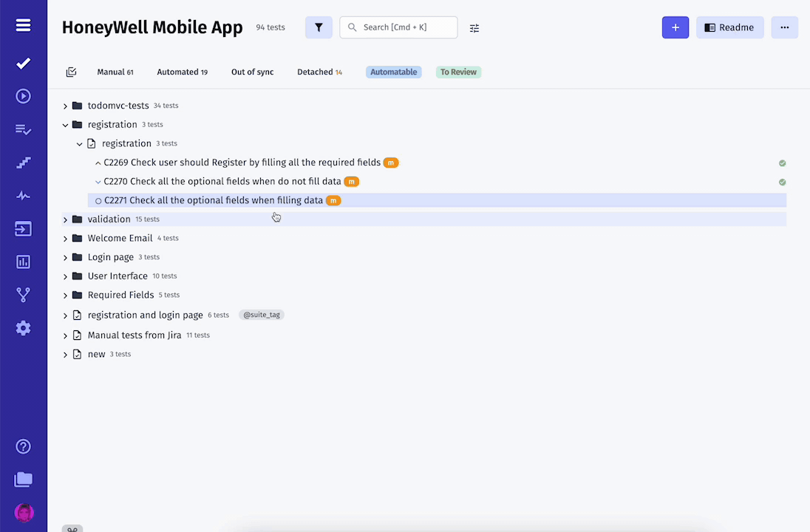Open the Plans checklist sidebar icon
Image resolution: width=810 pixels, height=532 pixels.
click(x=23, y=129)
